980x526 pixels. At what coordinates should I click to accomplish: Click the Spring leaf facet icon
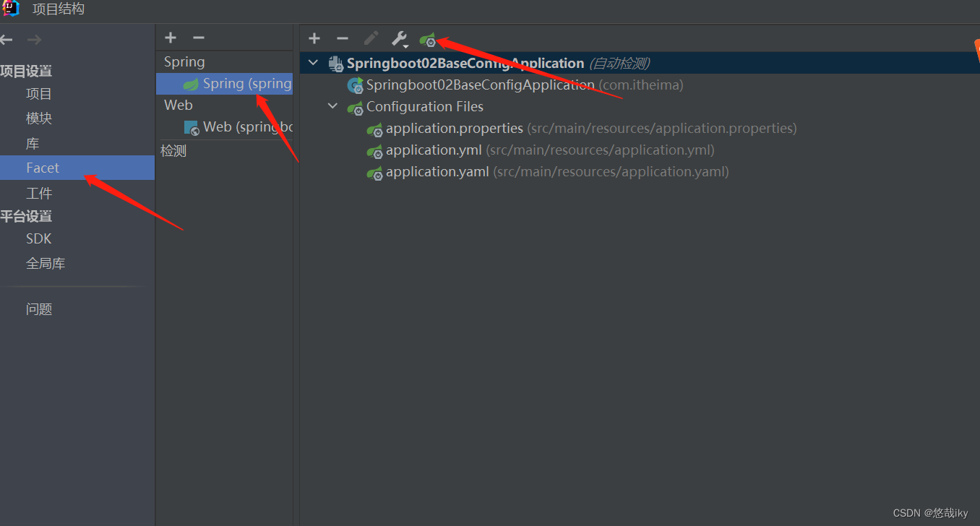click(x=191, y=84)
